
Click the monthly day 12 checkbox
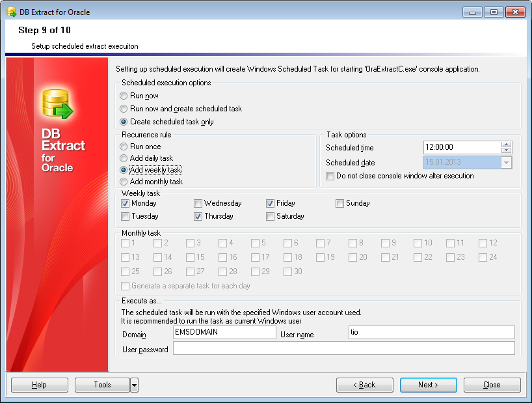[483, 243]
